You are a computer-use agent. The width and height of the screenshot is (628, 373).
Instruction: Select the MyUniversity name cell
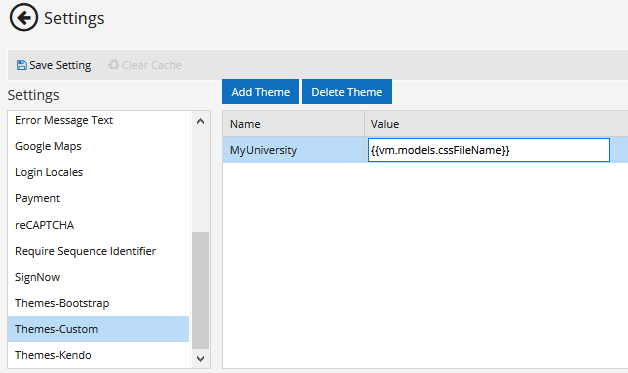[294, 150]
